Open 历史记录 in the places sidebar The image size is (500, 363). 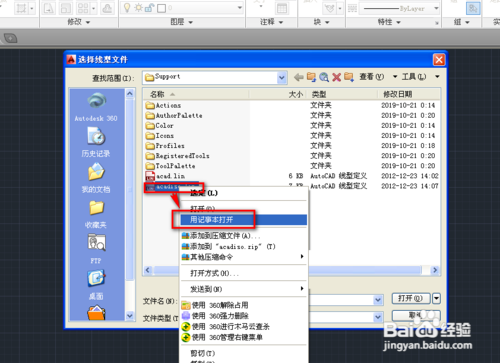click(x=96, y=143)
